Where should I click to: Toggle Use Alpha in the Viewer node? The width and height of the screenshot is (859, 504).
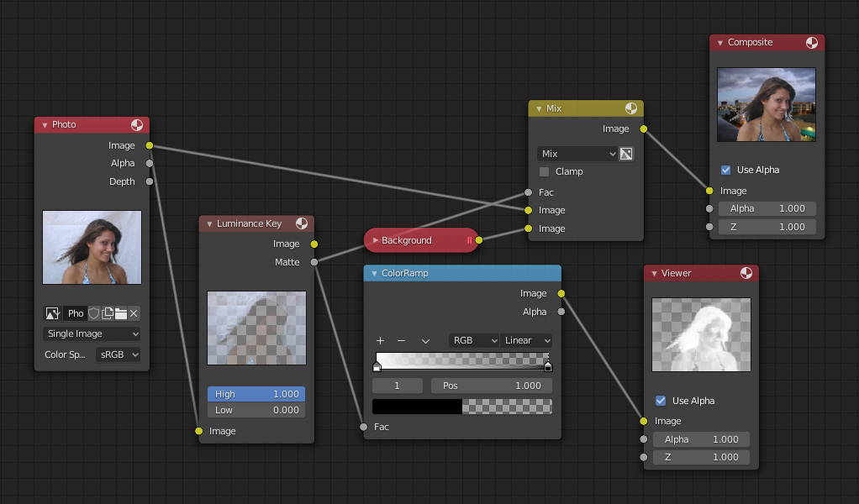pos(660,401)
